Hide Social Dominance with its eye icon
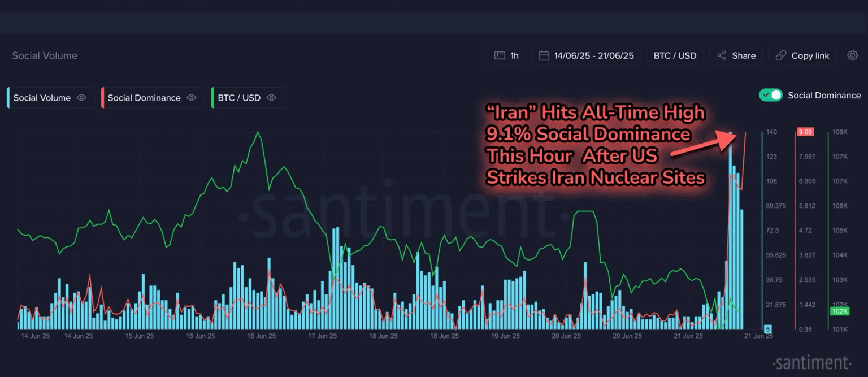The width and height of the screenshot is (868, 377). click(x=192, y=98)
